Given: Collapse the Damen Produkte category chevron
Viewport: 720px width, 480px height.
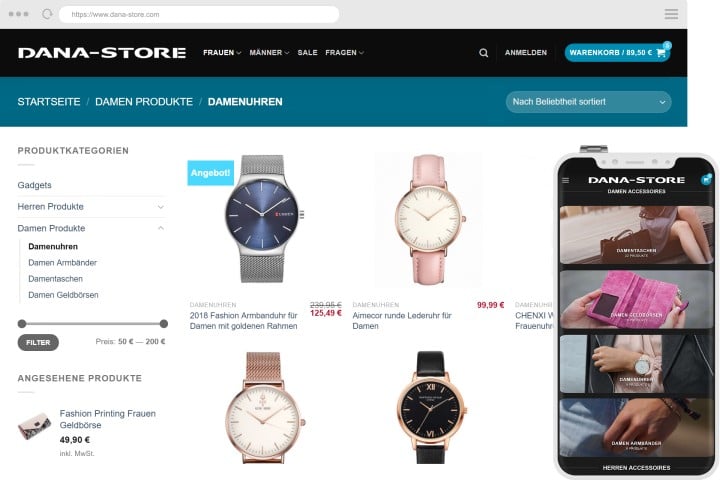Looking at the screenshot, I should coord(161,228).
